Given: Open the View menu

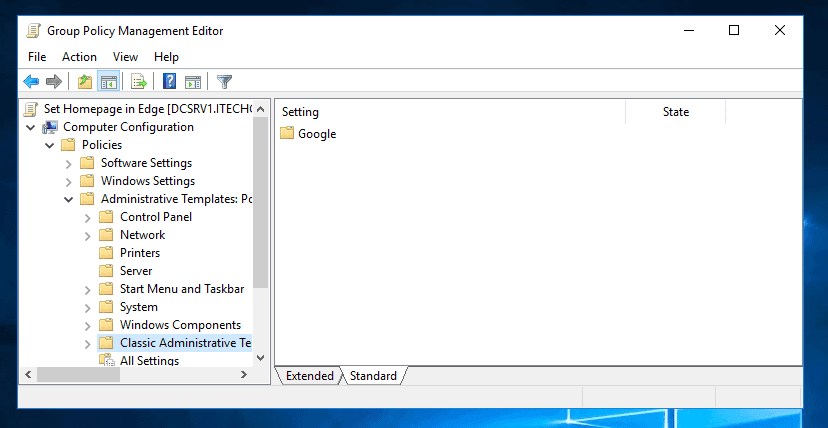Looking at the screenshot, I should point(125,56).
